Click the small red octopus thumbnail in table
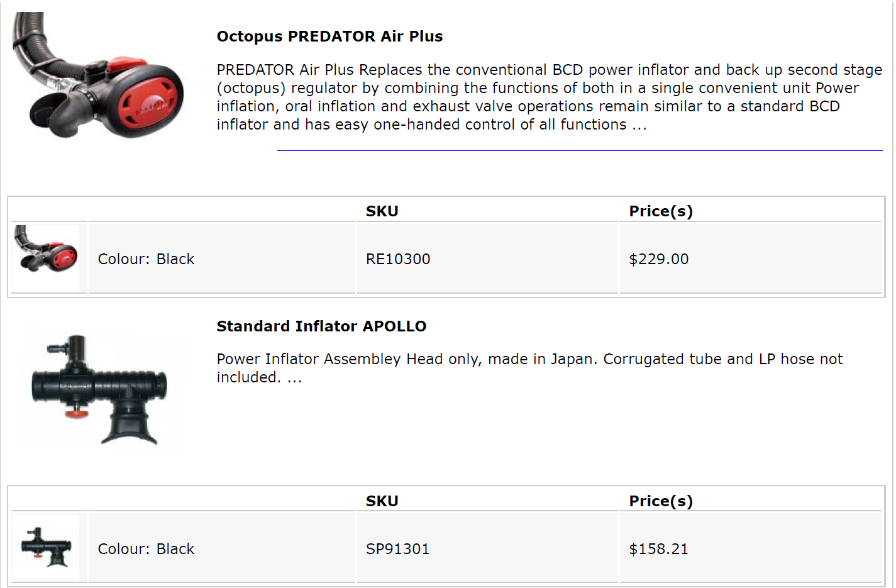Image resolution: width=896 pixels, height=588 pixels. 46,258
